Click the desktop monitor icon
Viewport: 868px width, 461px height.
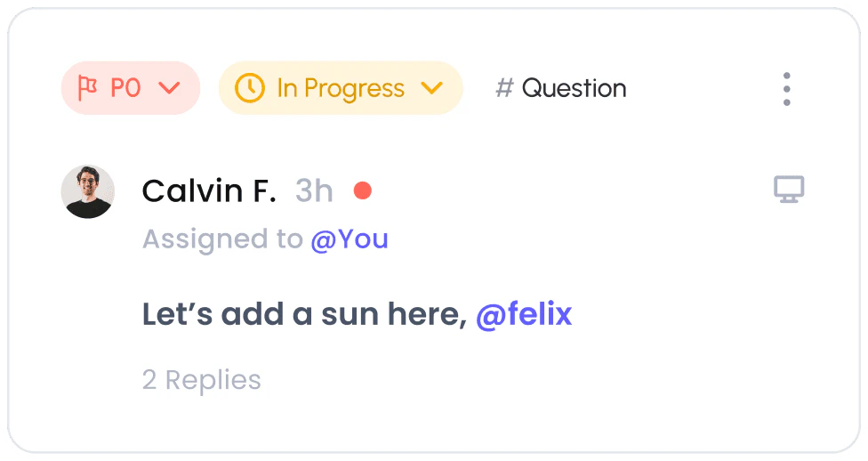788,189
